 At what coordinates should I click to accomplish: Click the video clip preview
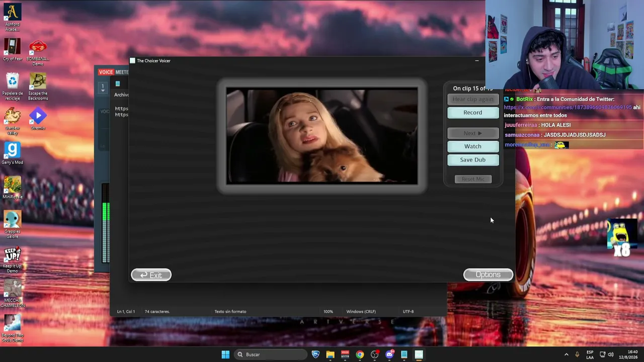click(x=322, y=136)
